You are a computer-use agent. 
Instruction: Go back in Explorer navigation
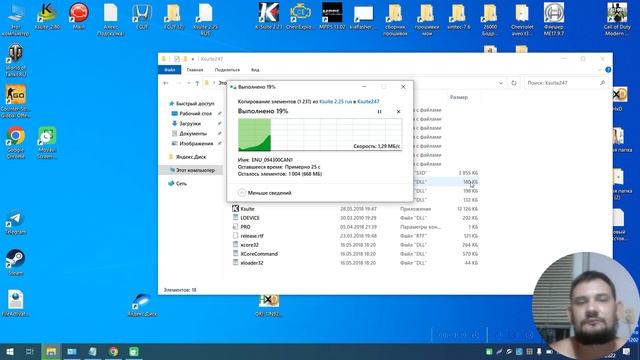tap(166, 83)
